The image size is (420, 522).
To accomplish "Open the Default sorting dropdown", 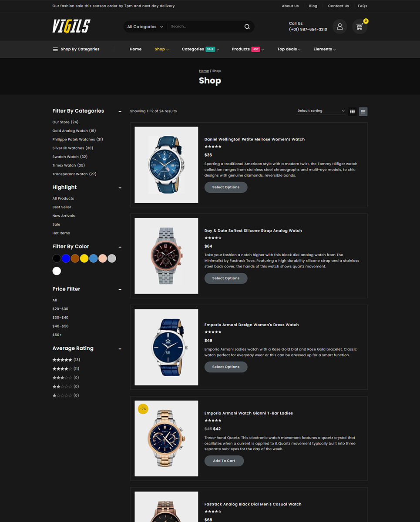I will [x=321, y=111].
